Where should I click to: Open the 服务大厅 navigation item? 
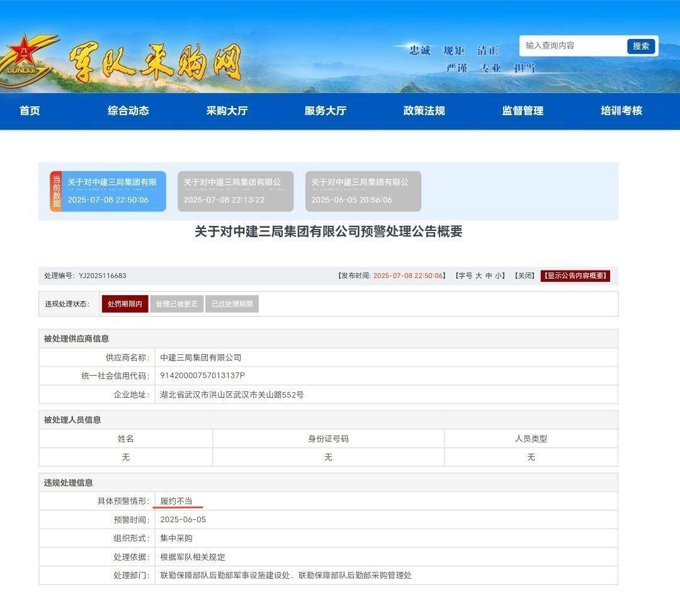(326, 111)
